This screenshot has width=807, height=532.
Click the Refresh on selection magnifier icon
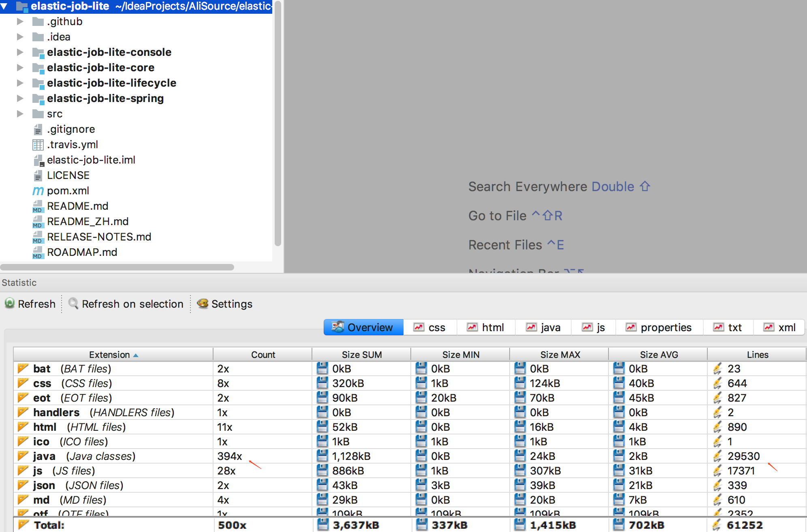(73, 303)
